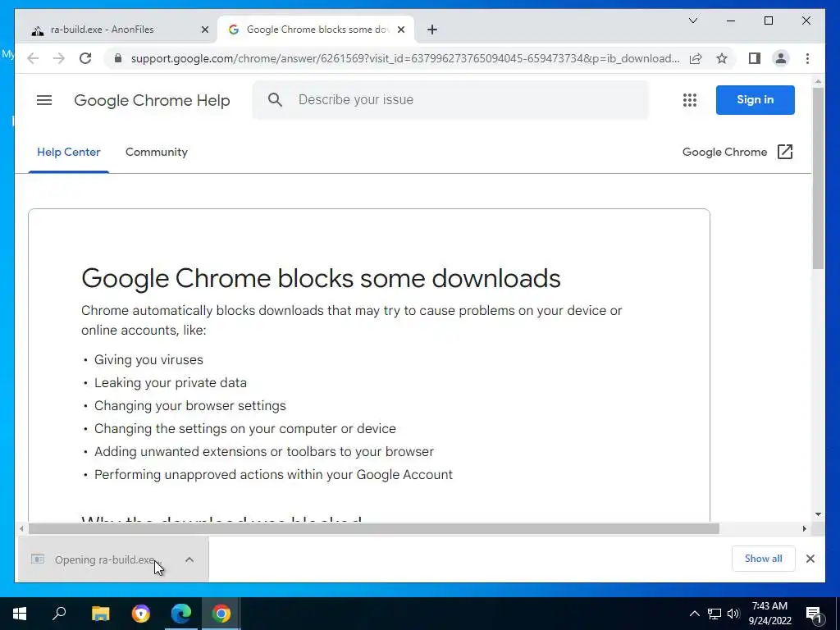This screenshot has width=840, height=630.
Task: Close the downloads bar
Action: point(810,559)
